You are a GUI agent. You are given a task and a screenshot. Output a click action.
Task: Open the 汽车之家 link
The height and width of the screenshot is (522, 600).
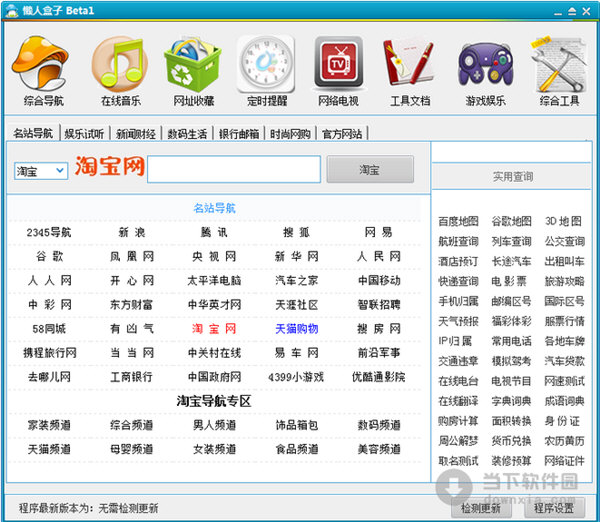coord(296,281)
